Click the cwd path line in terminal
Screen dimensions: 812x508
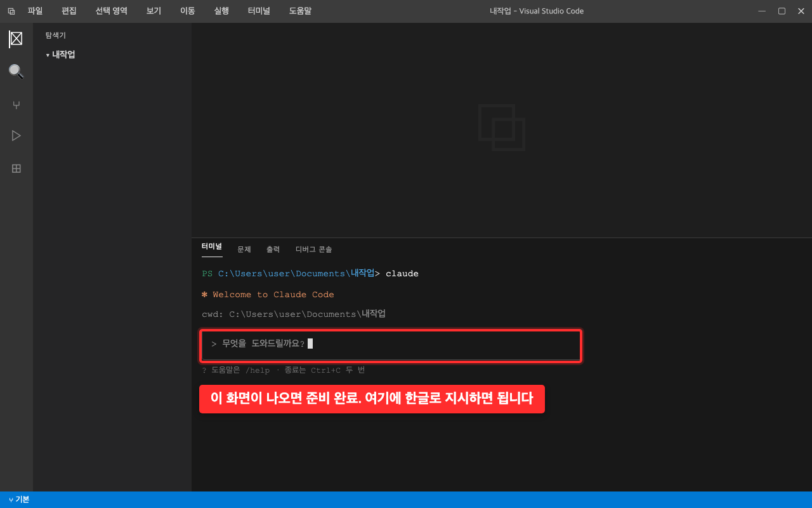pyautogui.click(x=294, y=314)
